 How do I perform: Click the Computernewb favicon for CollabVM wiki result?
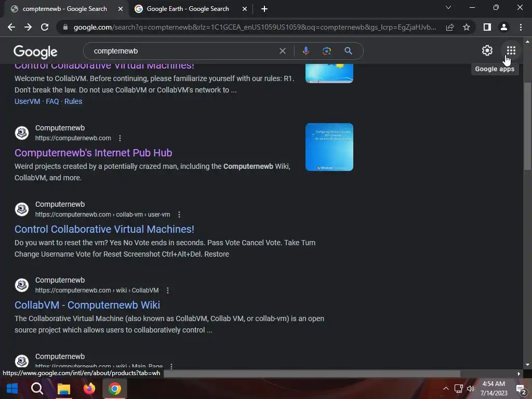click(22, 285)
